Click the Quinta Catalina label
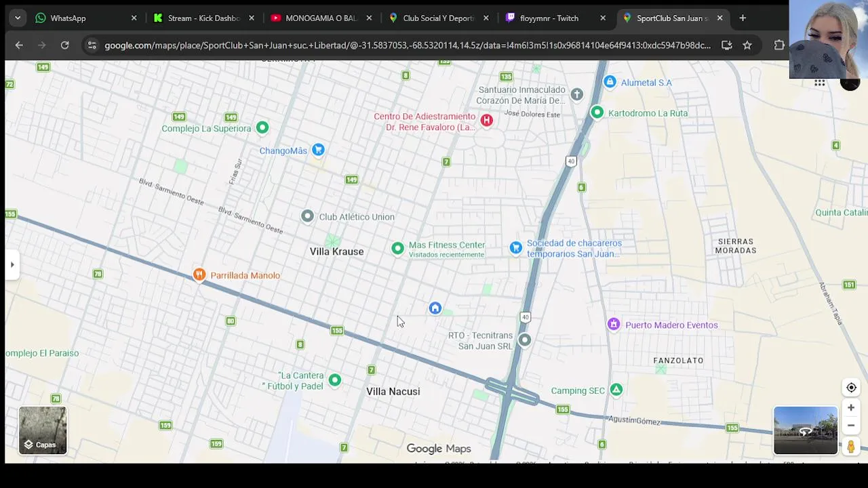Screen dimensions: 868x488 842,212
